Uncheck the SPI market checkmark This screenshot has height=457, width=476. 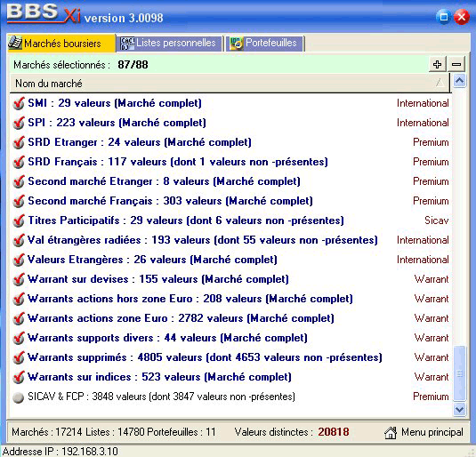19,123
